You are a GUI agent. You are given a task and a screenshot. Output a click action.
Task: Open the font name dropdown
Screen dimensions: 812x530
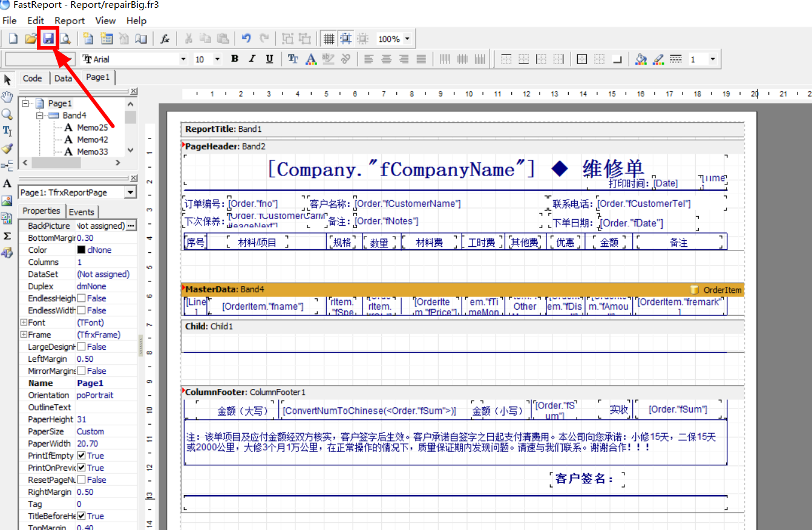[x=183, y=59]
